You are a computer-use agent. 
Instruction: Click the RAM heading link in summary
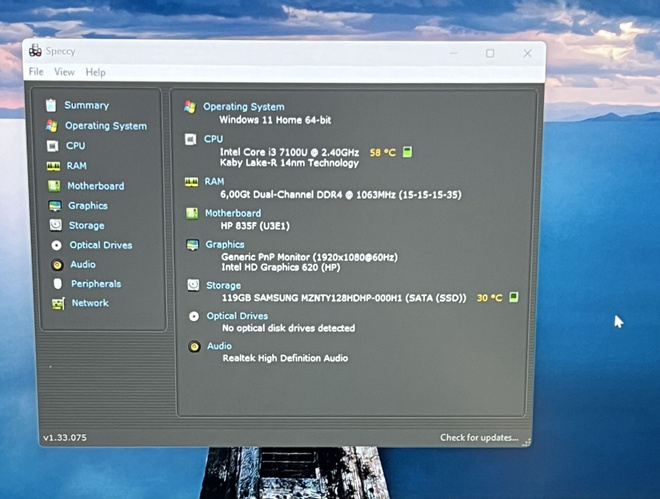(x=214, y=181)
